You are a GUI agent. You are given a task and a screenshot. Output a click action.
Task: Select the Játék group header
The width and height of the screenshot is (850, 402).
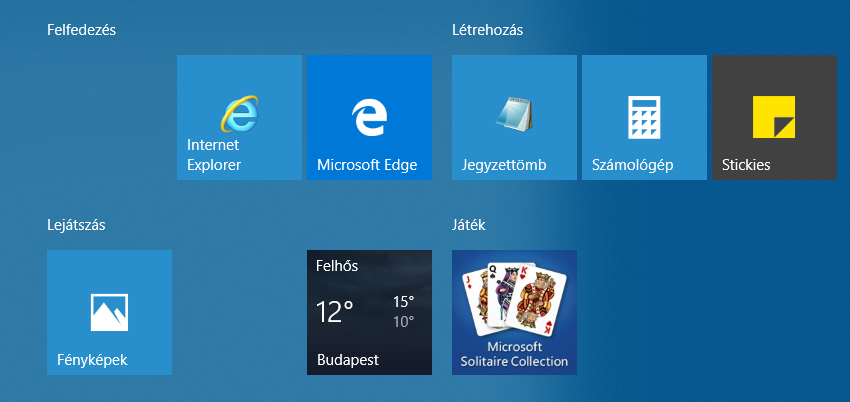pos(468,225)
